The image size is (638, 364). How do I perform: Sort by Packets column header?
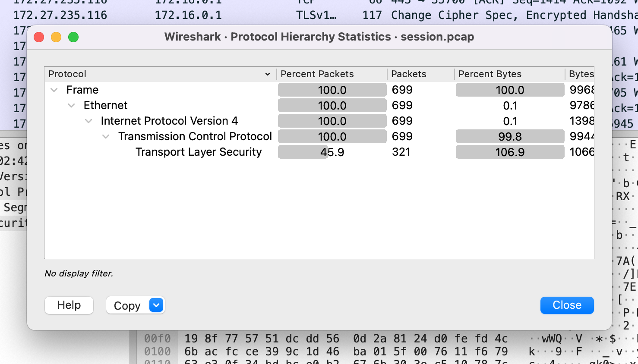[421, 74]
